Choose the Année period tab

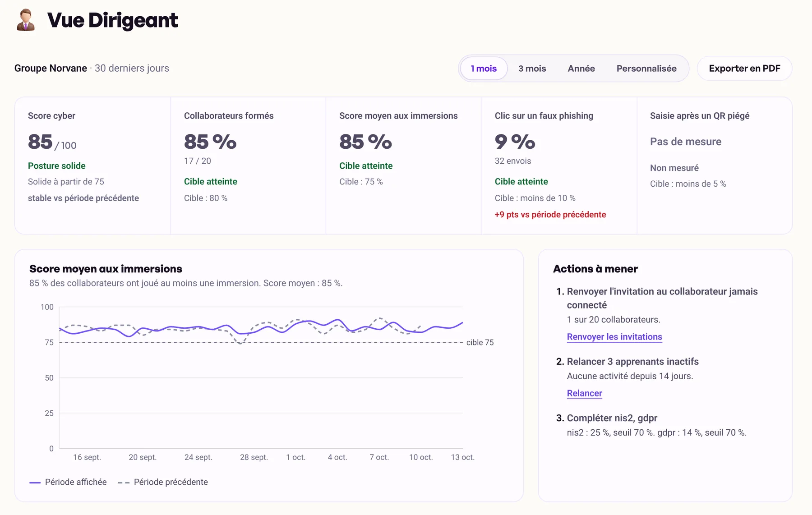point(581,69)
